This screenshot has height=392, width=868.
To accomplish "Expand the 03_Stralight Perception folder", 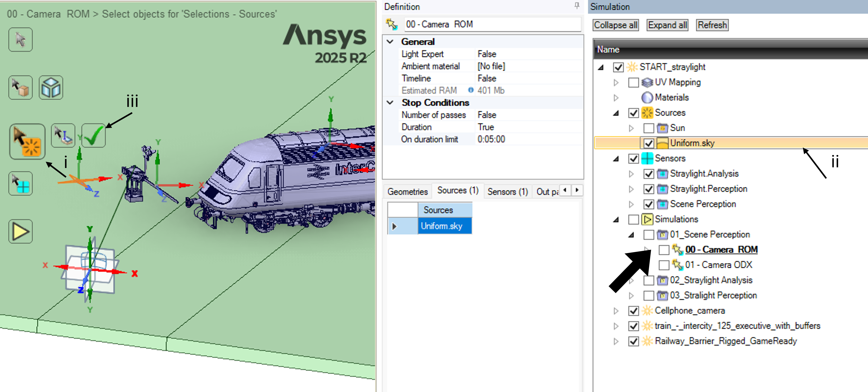I will pos(631,295).
